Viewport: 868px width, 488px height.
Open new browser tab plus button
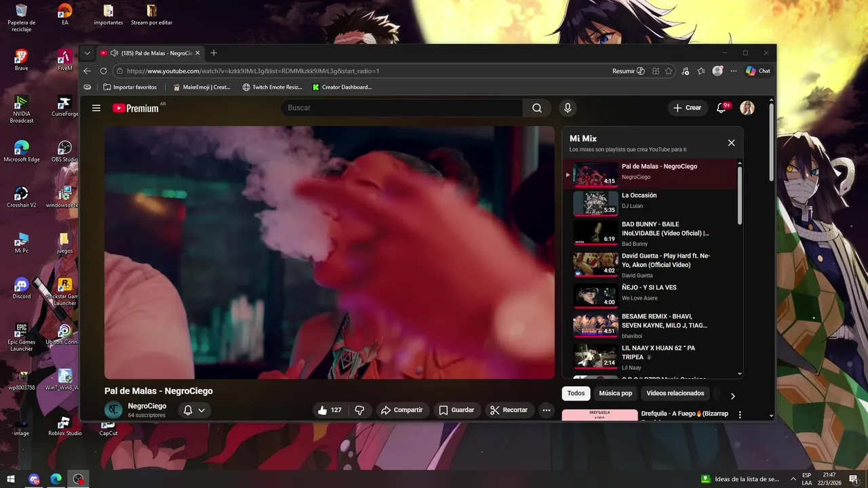click(214, 53)
